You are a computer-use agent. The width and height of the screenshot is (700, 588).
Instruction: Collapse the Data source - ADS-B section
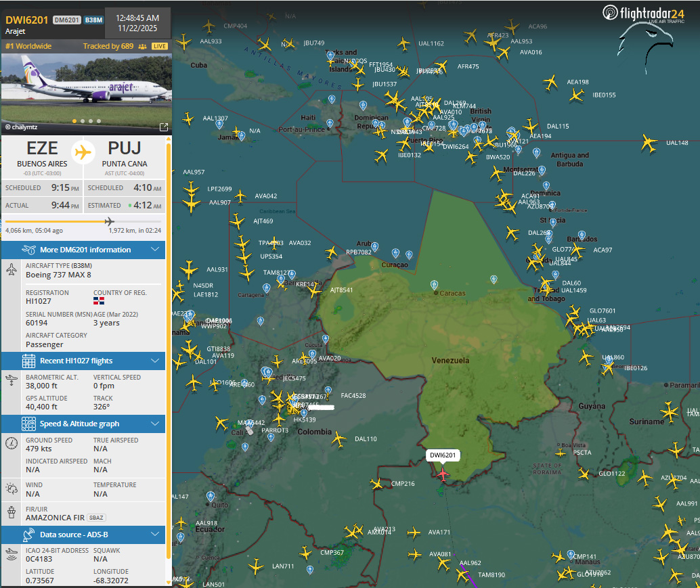coord(83,535)
